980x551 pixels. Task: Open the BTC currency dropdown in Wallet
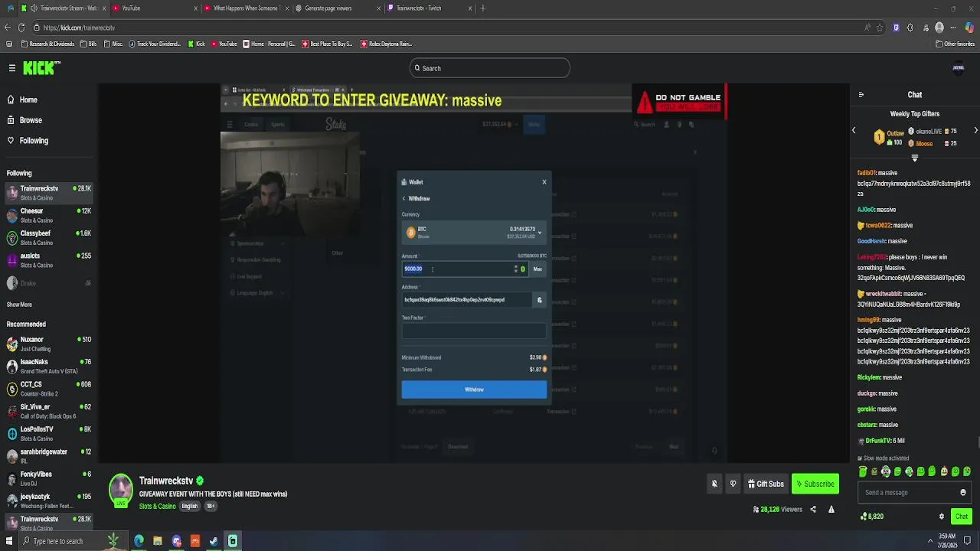click(x=474, y=232)
